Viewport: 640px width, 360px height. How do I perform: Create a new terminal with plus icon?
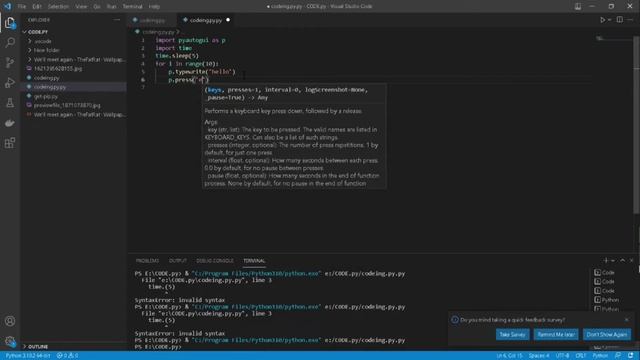click(x=606, y=260)
